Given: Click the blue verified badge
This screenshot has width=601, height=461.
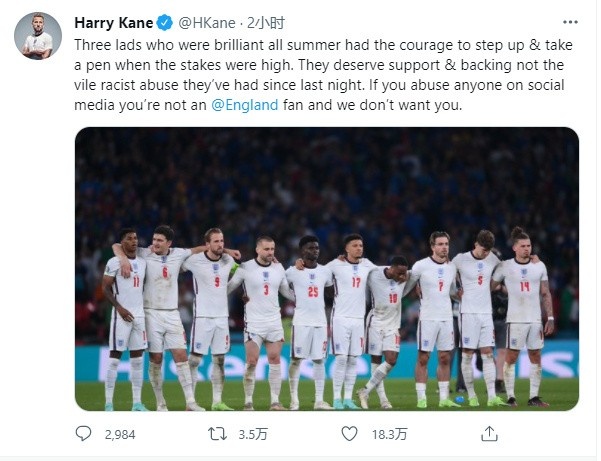Looking at the screenshot, I should point(165,23).
